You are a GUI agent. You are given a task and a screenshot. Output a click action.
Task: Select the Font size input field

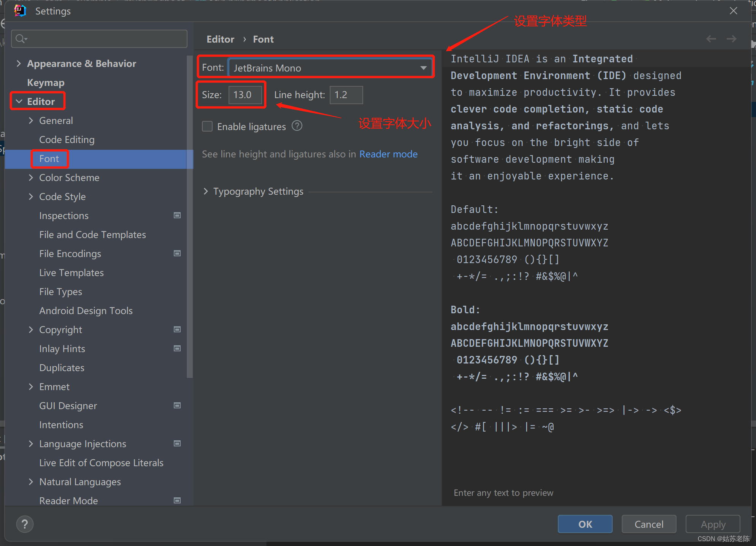coord(244,95)
